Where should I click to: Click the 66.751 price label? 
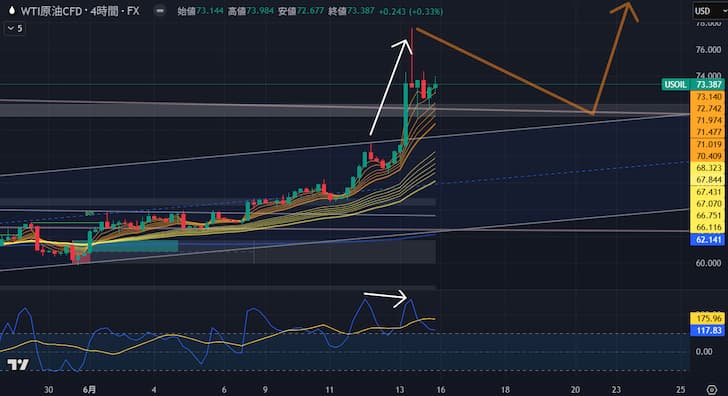tap(708, 215)
